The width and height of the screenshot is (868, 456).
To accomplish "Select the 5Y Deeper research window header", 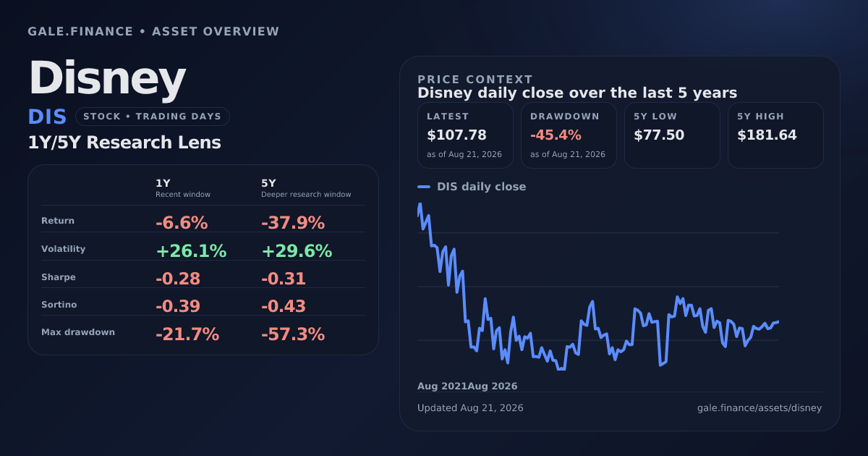I will [306, 188].
